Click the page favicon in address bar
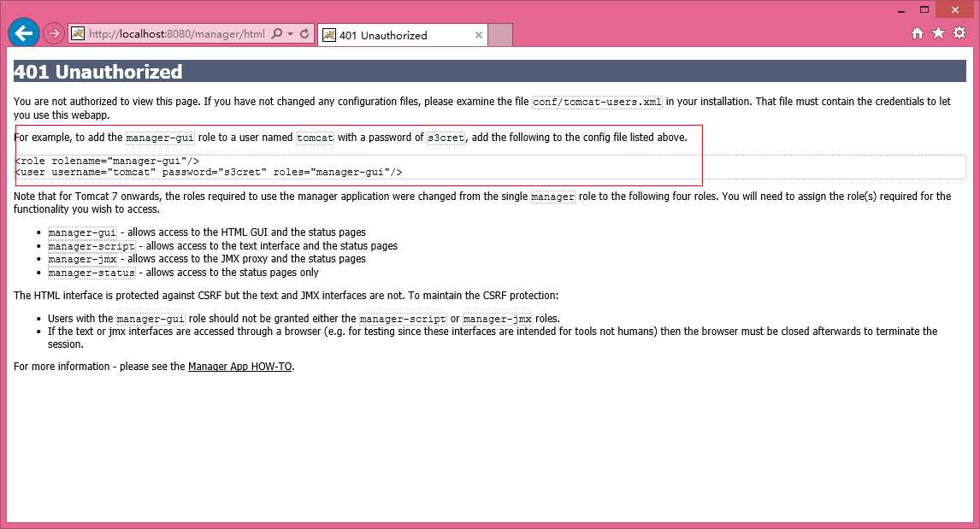The width and height of the screenshot is (980, 529). click(78, 33)
